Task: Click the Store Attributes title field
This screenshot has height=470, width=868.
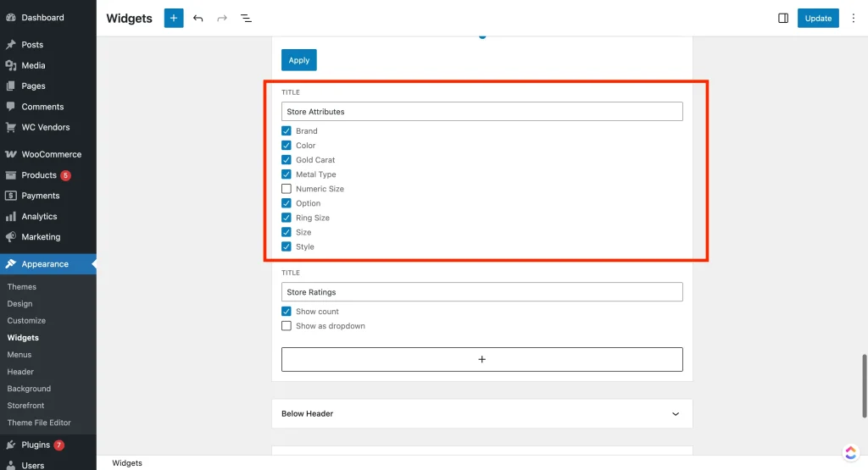Action: [x=481, y=112]
